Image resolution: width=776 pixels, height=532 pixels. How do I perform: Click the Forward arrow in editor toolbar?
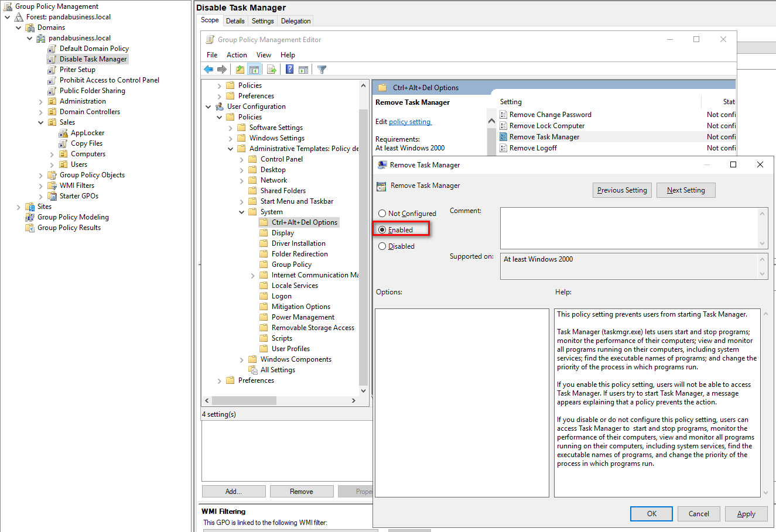pyautogui.click(x=222, y=69)
